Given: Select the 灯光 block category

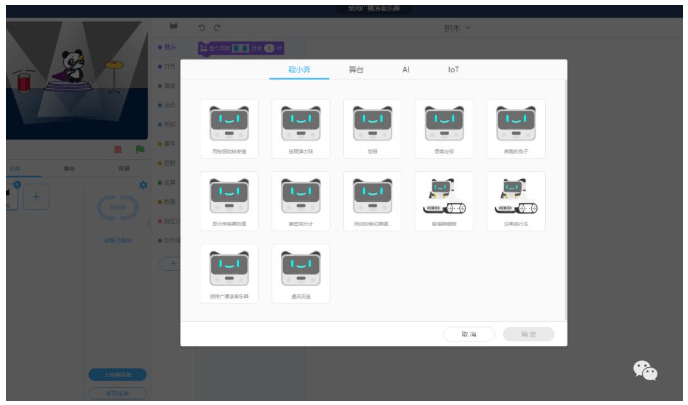Looking at the screenshot, I should point(167,66).
